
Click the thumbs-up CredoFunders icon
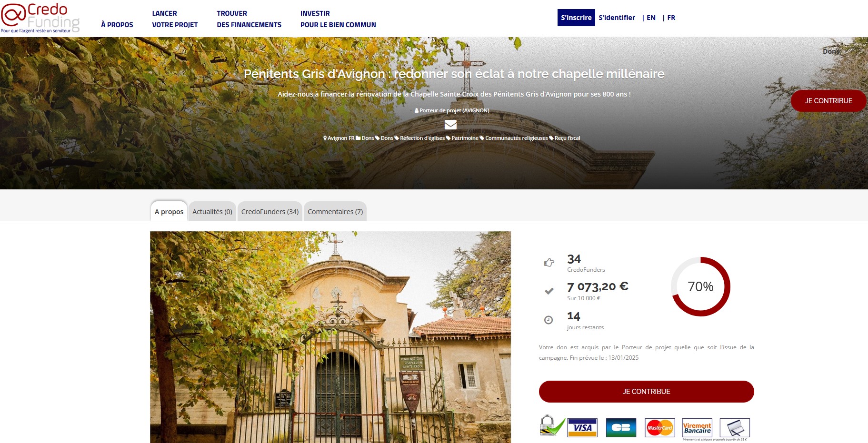pyautogui.click(x=549, y=262)
